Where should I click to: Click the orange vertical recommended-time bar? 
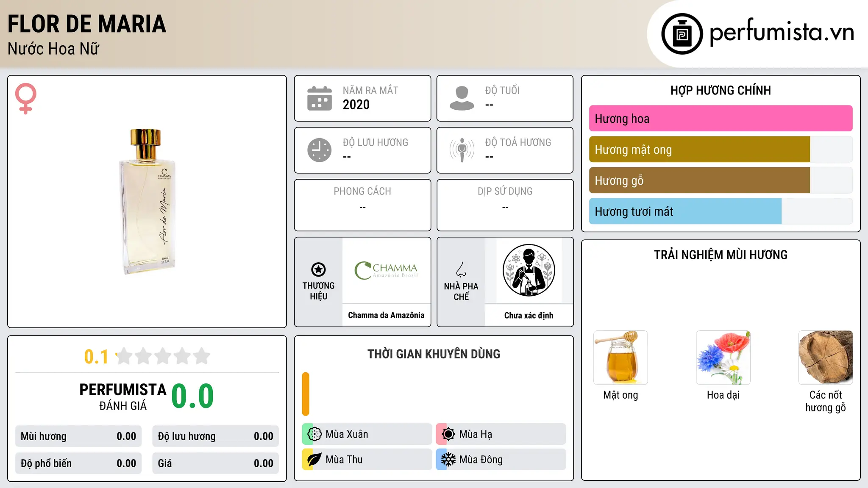[x=306, y=394]
